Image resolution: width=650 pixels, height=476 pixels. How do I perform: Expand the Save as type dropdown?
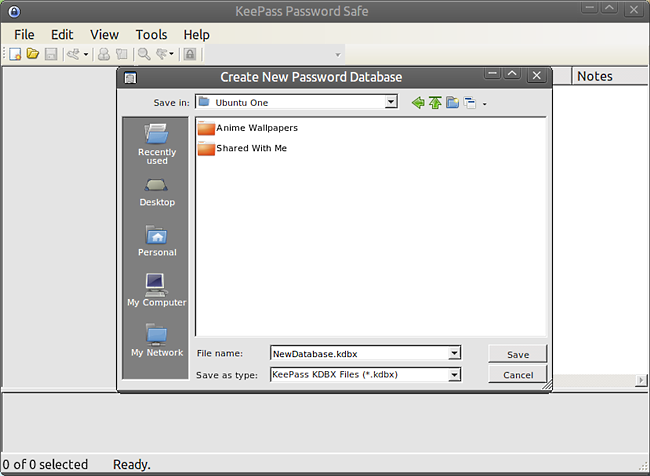click(x=454, y=375)
